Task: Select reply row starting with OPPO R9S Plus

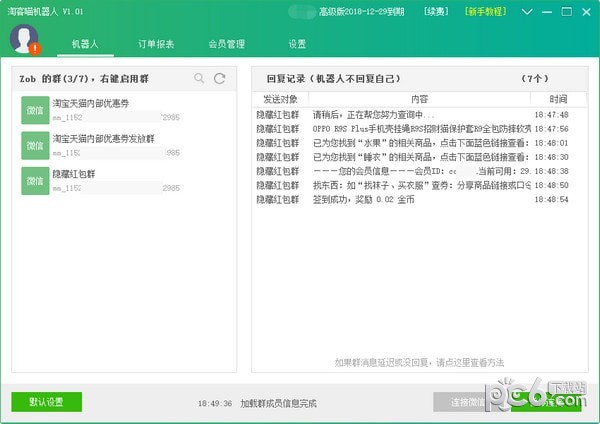Action: [x=419, y=129]
